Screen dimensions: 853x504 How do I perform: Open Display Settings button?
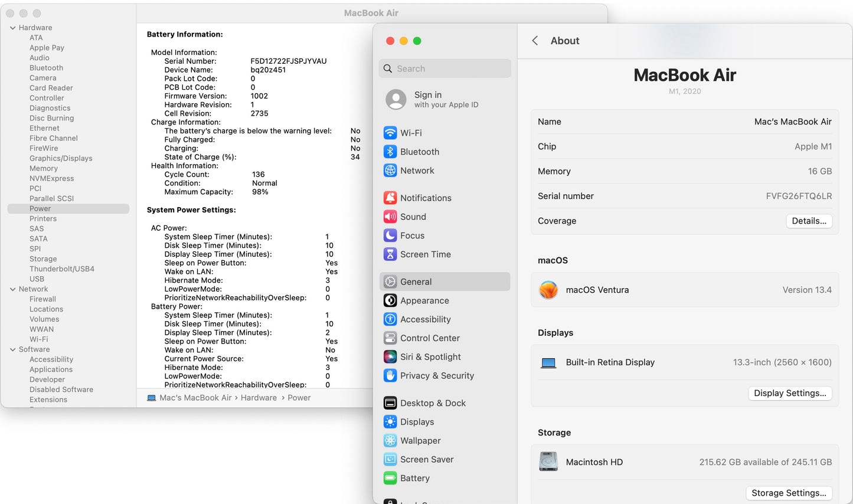click(x=790, y=393)
